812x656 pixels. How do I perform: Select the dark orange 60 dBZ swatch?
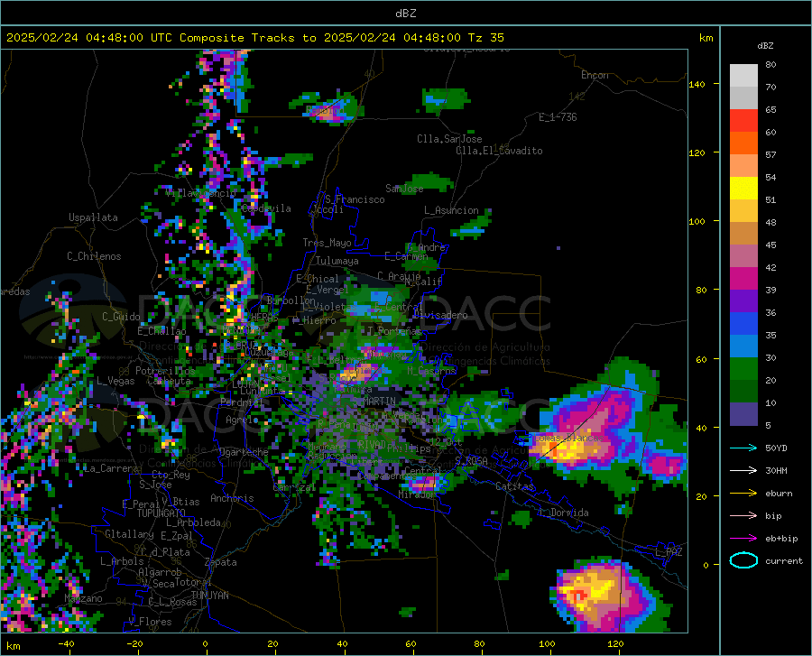click(x=743, y=143)
